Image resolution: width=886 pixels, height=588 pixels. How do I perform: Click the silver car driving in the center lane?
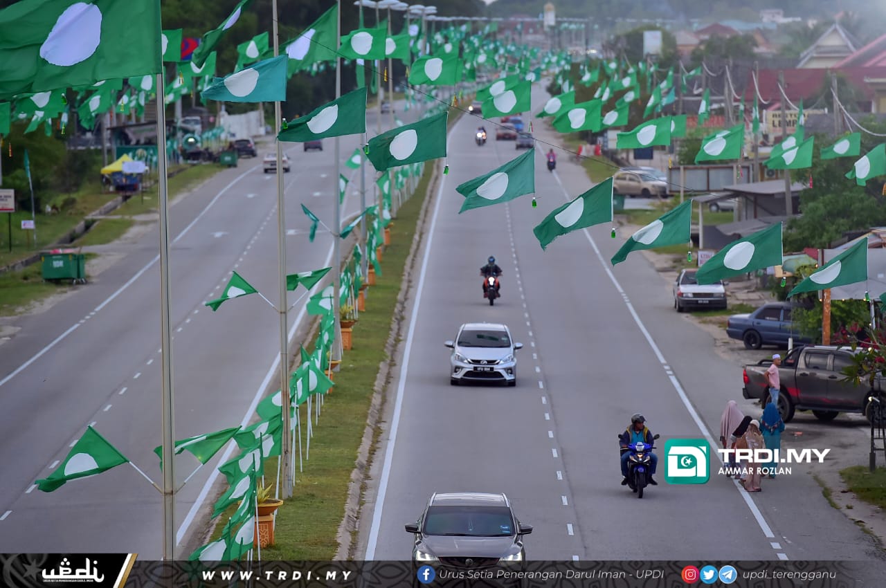pyautogui.click(x=482, y=351)
